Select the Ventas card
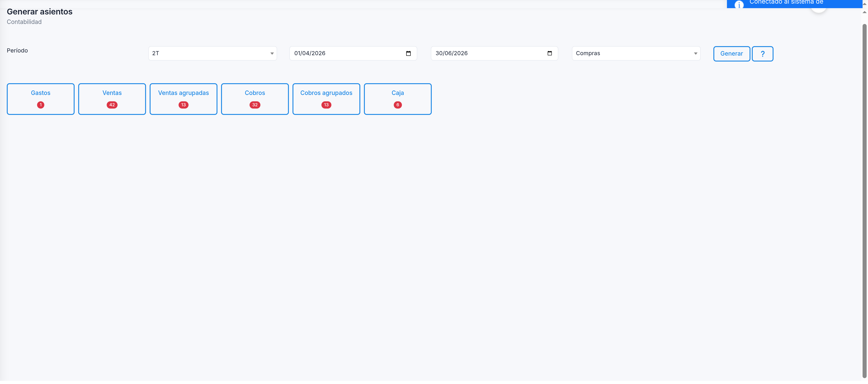 [x=112, y=99]
